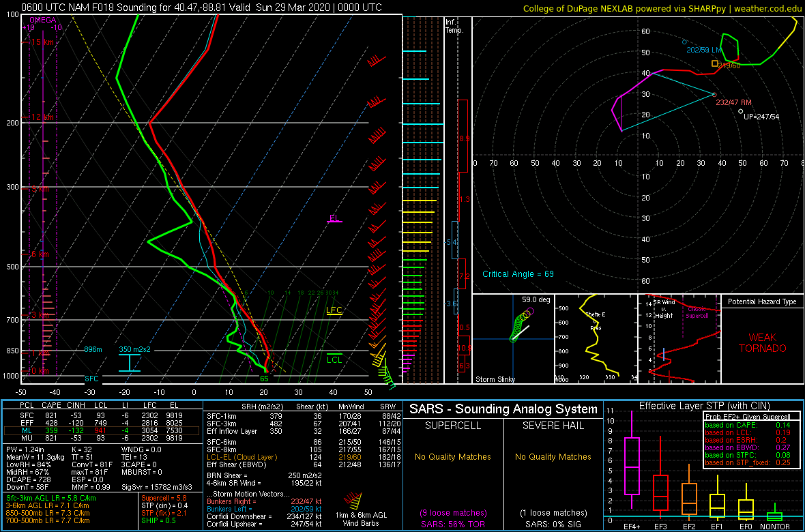Click the '(9 loose matches)' text
Viewport: 805px width, 532px height.
point(454,512)
